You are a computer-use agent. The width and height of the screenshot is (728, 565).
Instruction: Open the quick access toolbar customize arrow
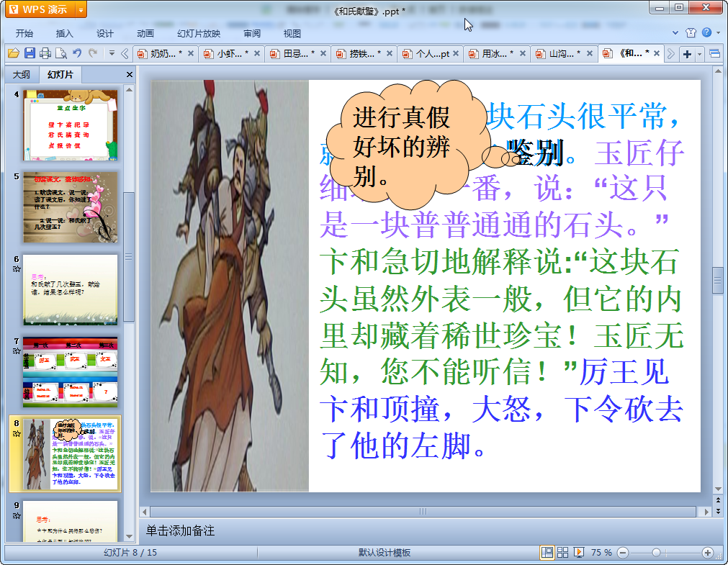(x=112, y=53)
